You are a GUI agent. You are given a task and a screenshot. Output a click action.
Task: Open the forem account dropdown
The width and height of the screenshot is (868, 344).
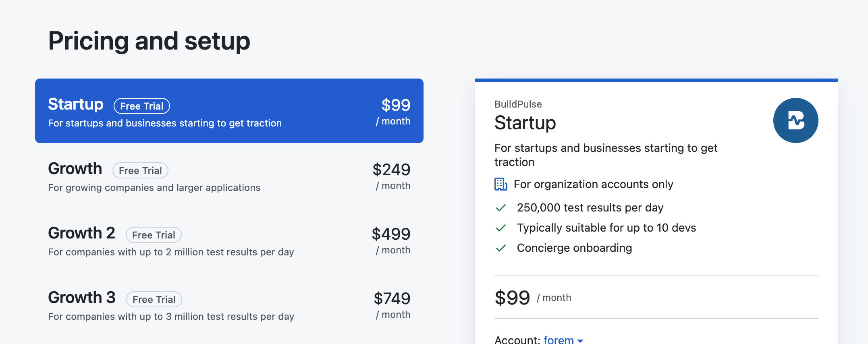(x=559, y=340)
